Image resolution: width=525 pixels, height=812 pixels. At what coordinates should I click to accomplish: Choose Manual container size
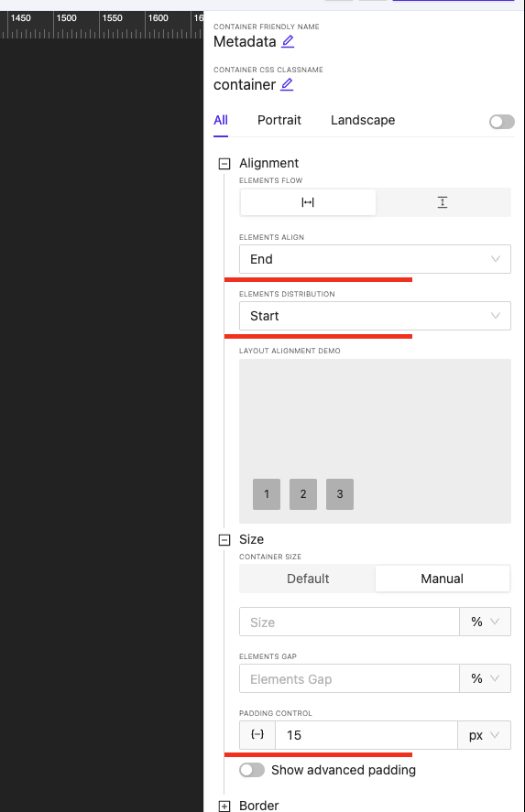coord(442,579)
